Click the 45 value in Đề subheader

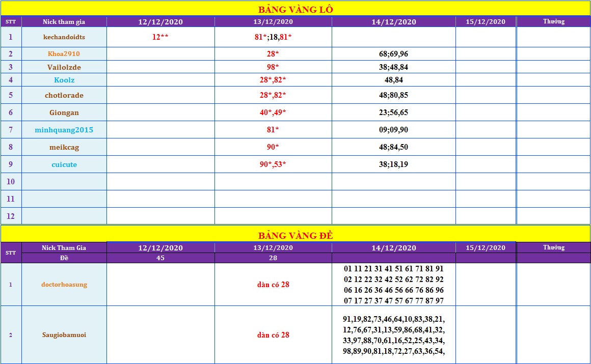160,258
